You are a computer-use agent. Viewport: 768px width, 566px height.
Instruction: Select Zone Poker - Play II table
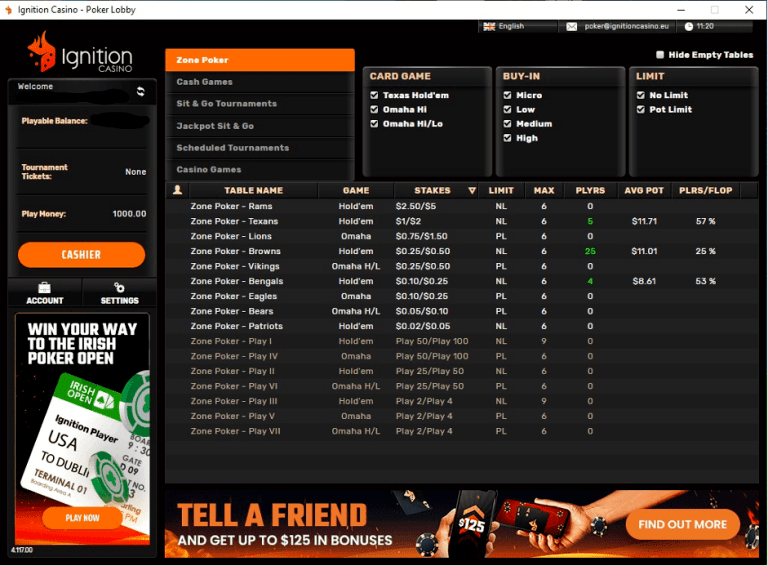pos(461,371)
